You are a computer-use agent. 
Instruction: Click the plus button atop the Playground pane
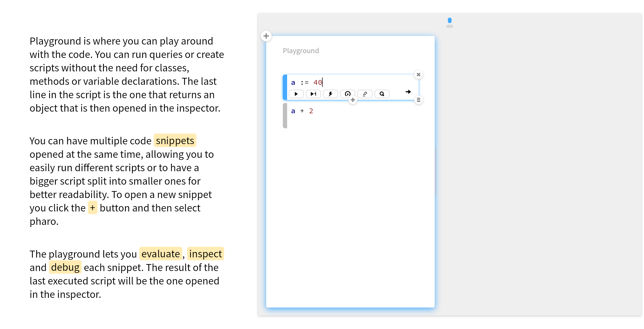click(x=266, y=36)
